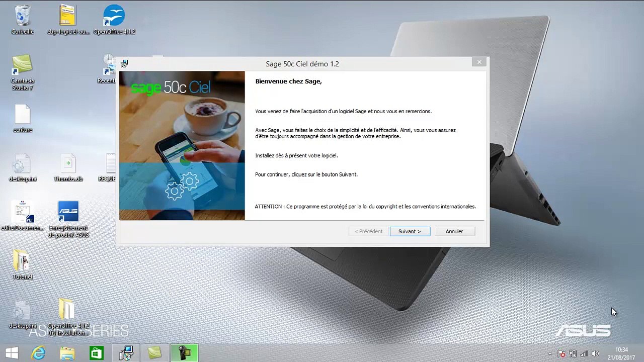Select the editerDocumen PDF desktop icon

pos(23,215)
